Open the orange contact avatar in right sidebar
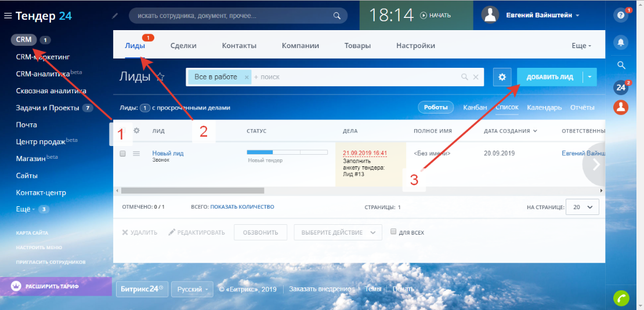This screenshot has width=644, height=310. (621, 107)
